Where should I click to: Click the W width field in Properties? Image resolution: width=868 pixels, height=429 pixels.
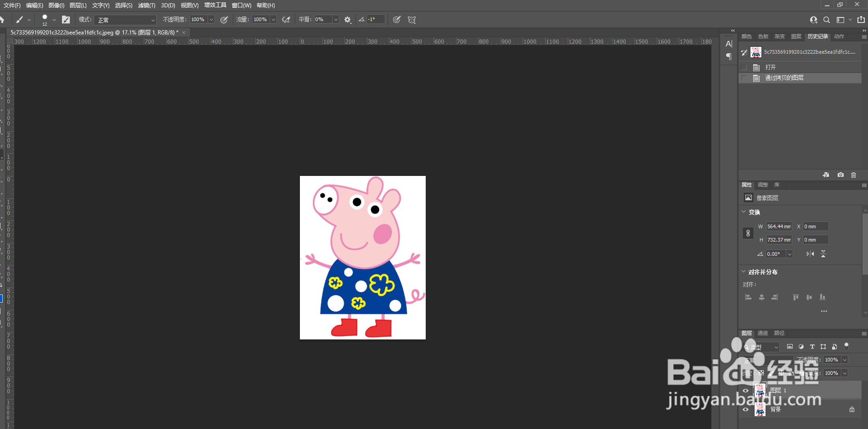pos(779,226)
